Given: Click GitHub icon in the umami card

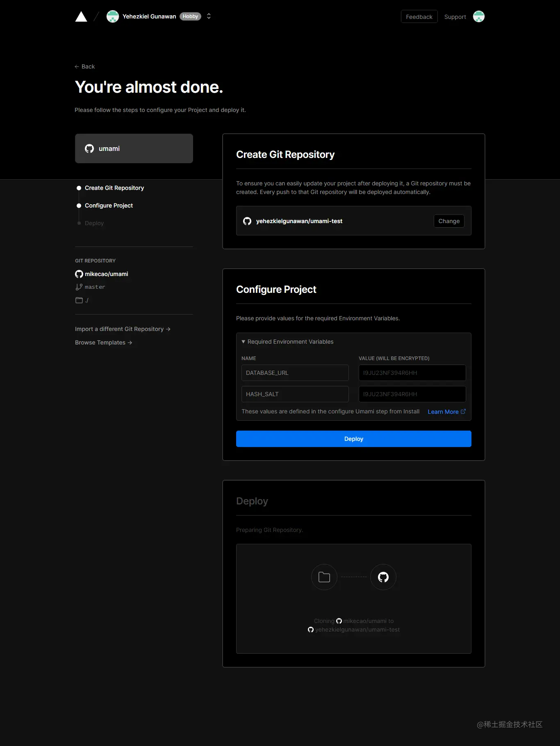Looking at the screenshot, I should click(x=89, y=148).
